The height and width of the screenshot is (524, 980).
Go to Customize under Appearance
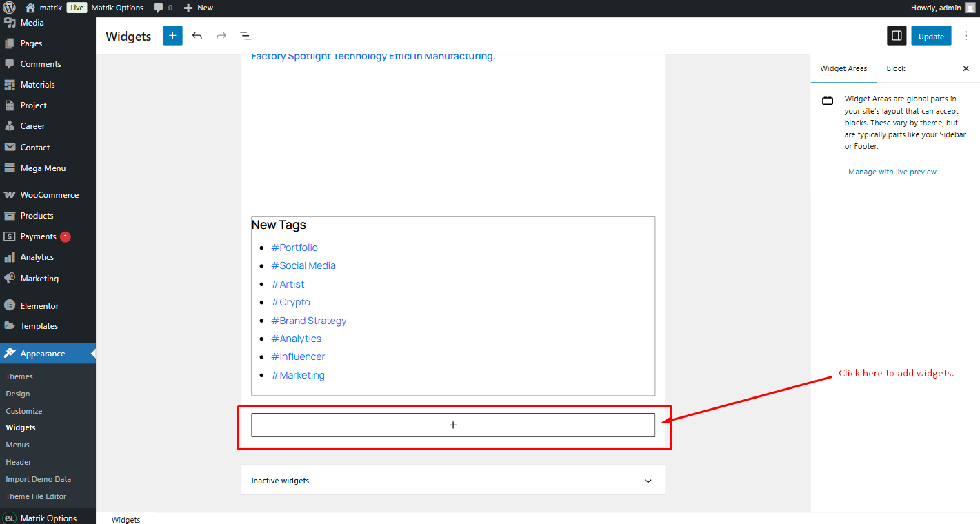24,411
